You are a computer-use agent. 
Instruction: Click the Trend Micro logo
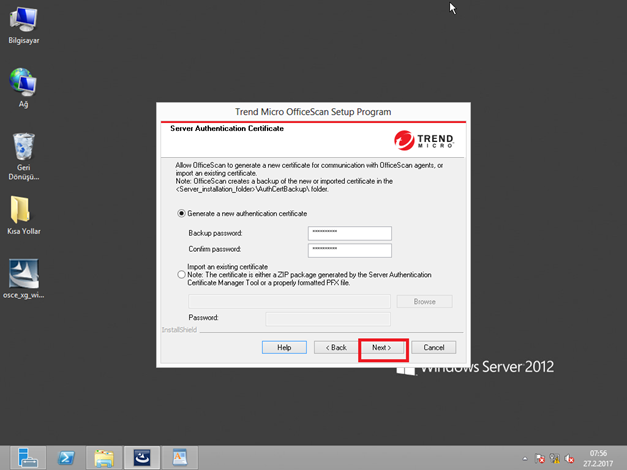click(424, 140)
